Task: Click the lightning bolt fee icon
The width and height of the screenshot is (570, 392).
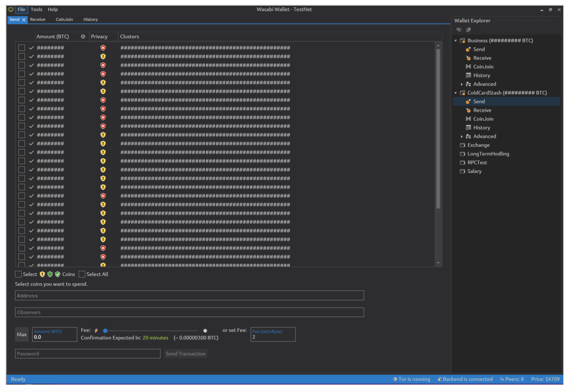Action: tap(96, 330)
